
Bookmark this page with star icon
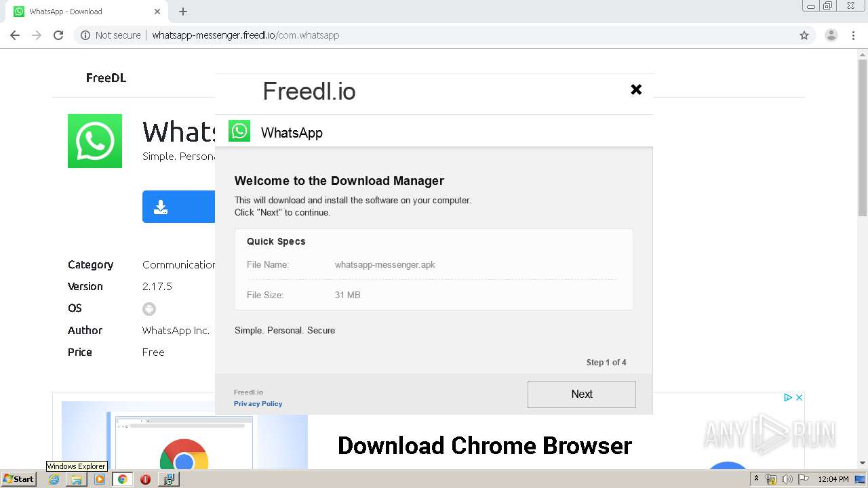pyautogui.click(x=804, y=35)
